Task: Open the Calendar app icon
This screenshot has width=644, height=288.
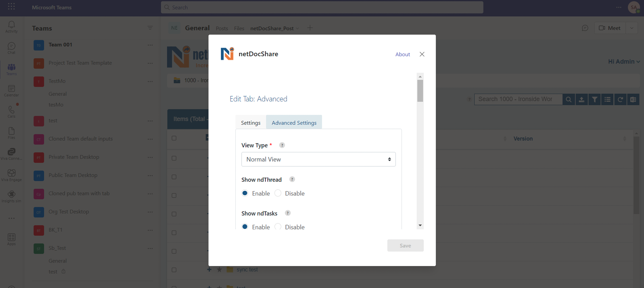Action: click(11, 90)
